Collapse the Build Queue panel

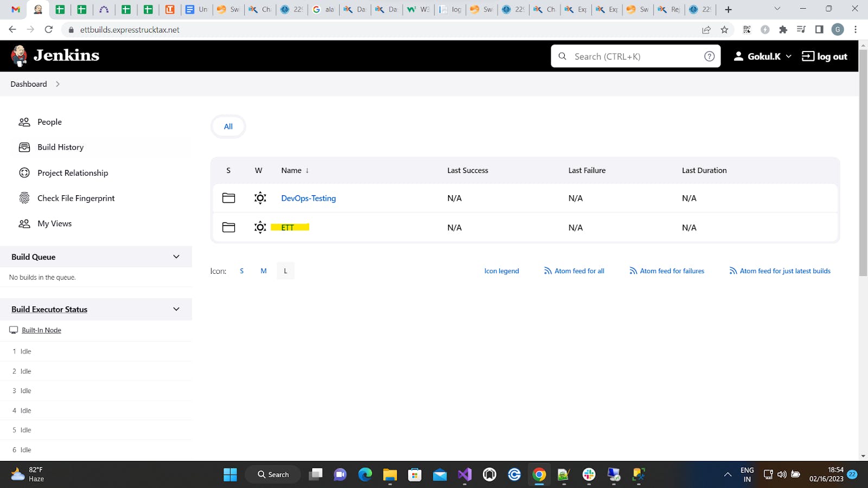[176, 256]
